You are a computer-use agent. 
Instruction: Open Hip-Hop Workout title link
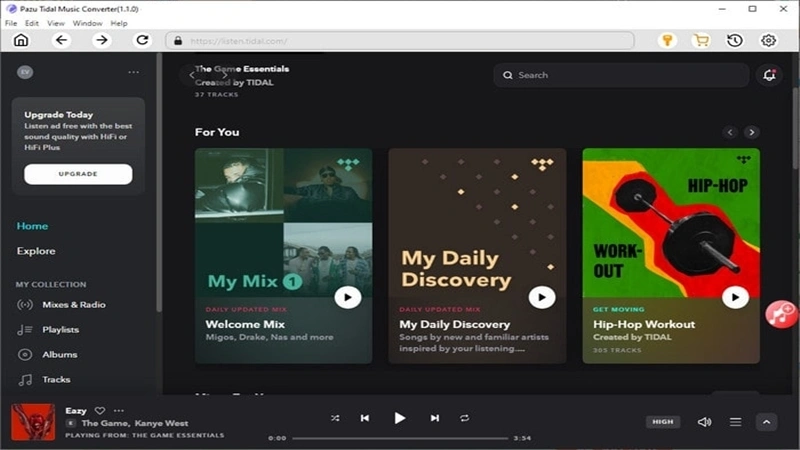click(644, 324)
